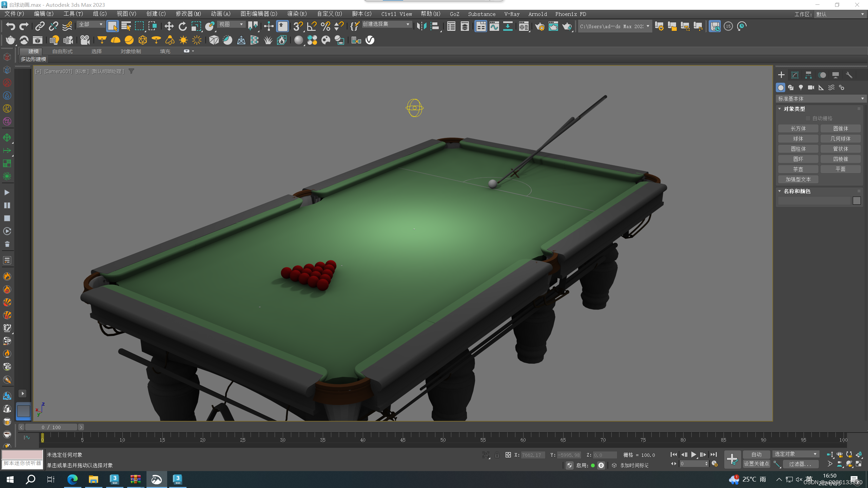This screenshot has width=868, height=488.
Task: Select the Cameras category icon
Action: (x=811, y=87)
